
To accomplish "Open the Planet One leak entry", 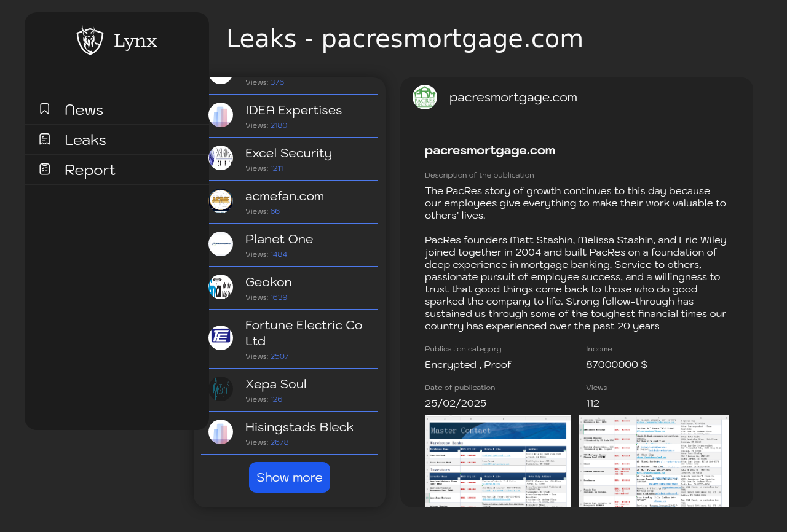I will (290, 245).
